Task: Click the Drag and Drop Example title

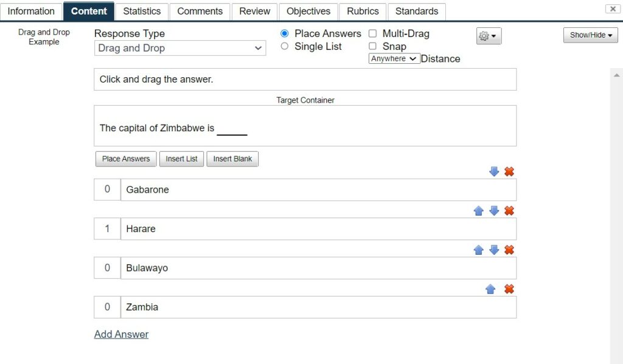Action: click(x=44, y=37)
